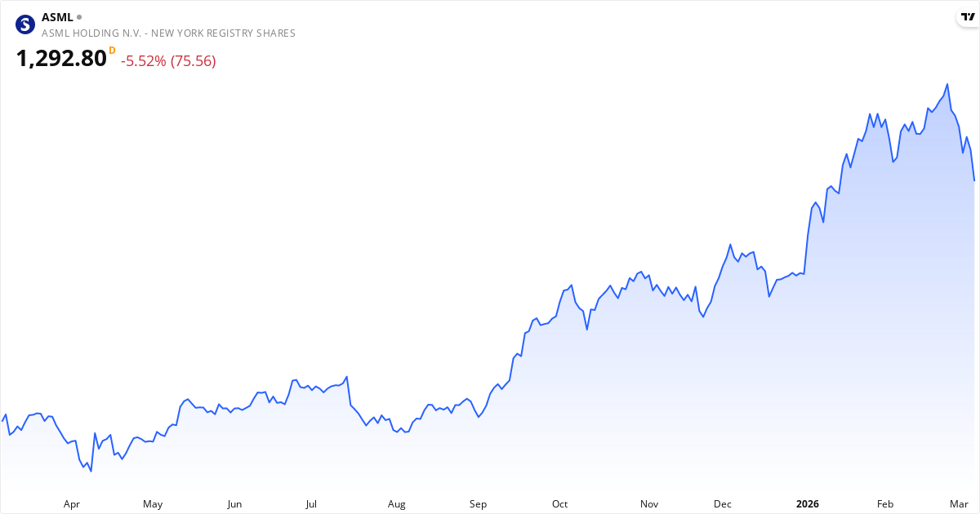
Task: Select the May marker on time axis
Action: tap(153, 504)
